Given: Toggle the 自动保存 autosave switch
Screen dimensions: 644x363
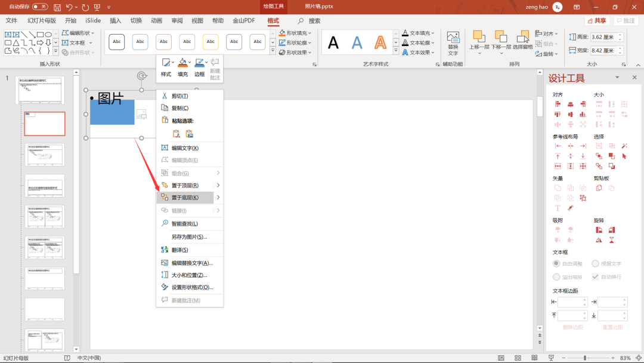Looking at the screenshot, I should pyautogui.click(x=40, y=7).
